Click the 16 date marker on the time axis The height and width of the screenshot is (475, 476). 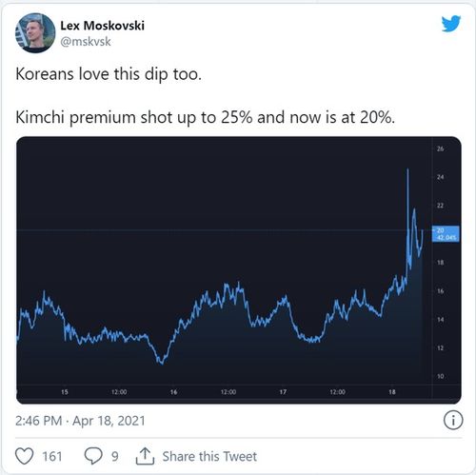173,392
